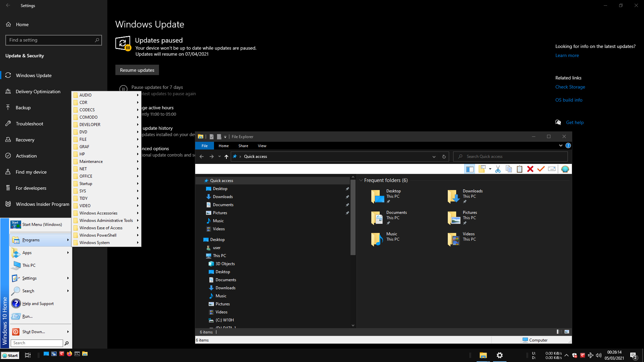Open Command Prompt from taskbar
The width and height of the screenshot is (644, 362).
point(77,354)
